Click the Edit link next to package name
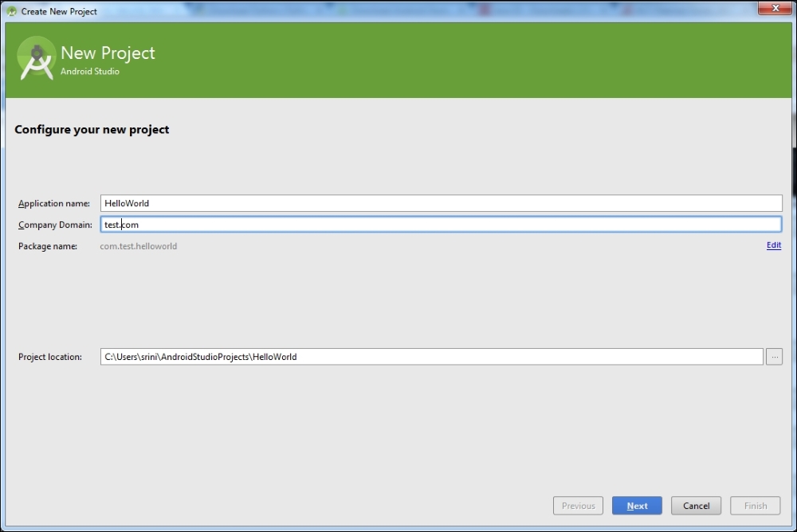The height and width of the screenshot is (532, 797). [x=773, y=245]
